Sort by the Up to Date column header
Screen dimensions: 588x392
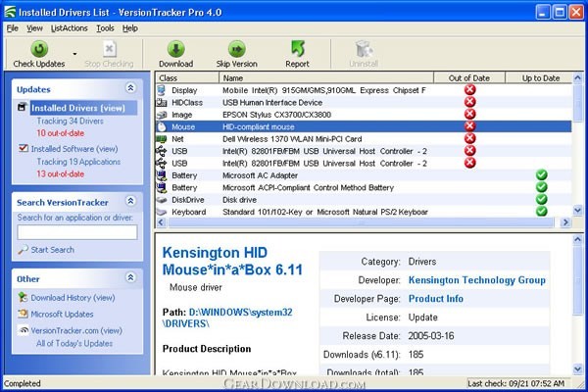pos(539,78)
